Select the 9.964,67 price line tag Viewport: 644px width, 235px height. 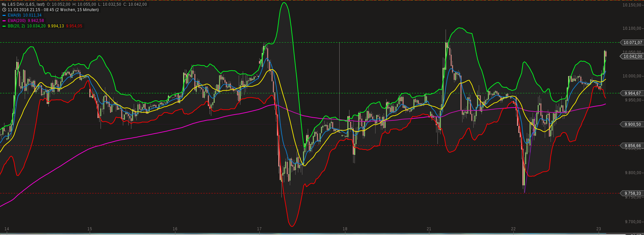tap(631, 93)
